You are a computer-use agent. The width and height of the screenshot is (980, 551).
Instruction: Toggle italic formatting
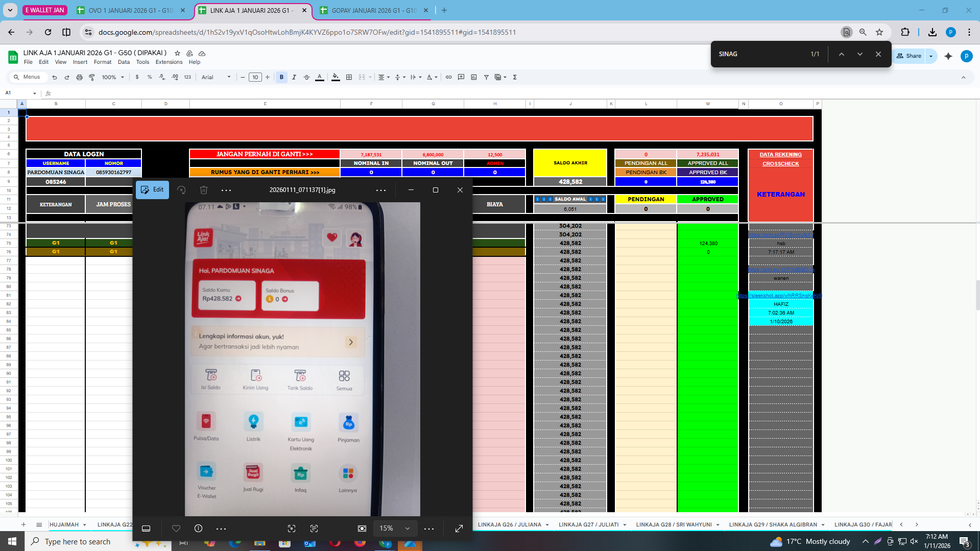coord(294,77)
